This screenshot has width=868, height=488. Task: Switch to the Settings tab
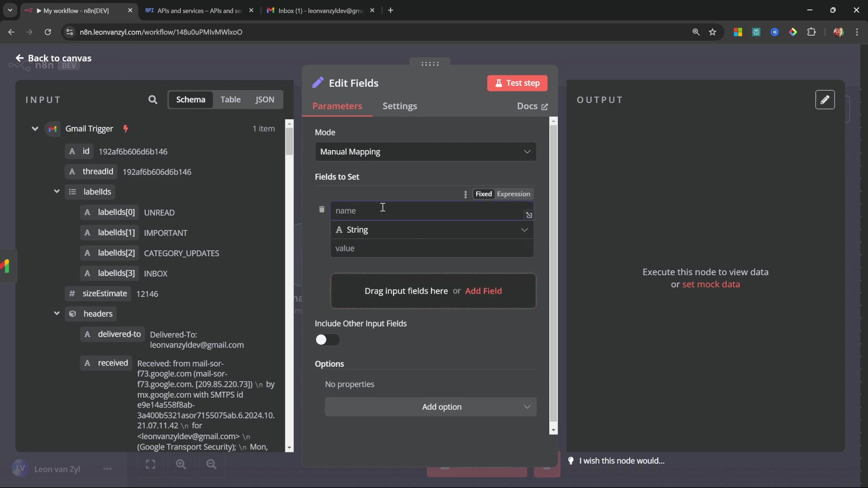coord(400,106)
